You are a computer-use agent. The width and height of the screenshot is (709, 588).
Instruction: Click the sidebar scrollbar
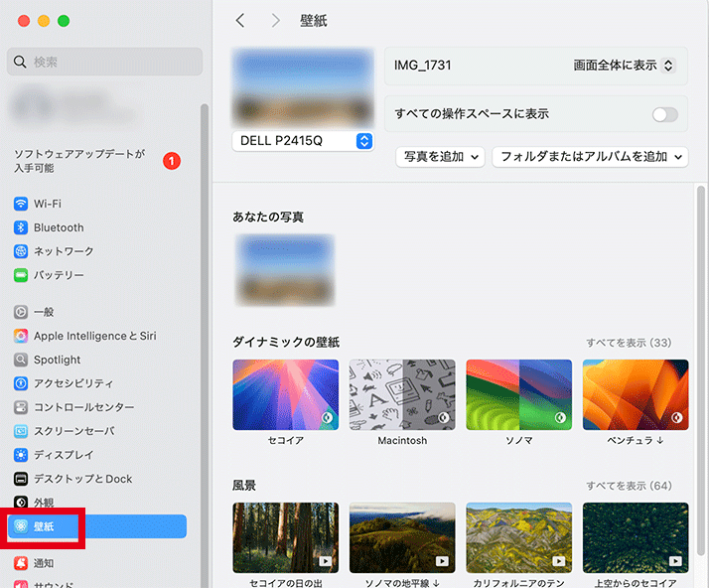coord(205,344)
